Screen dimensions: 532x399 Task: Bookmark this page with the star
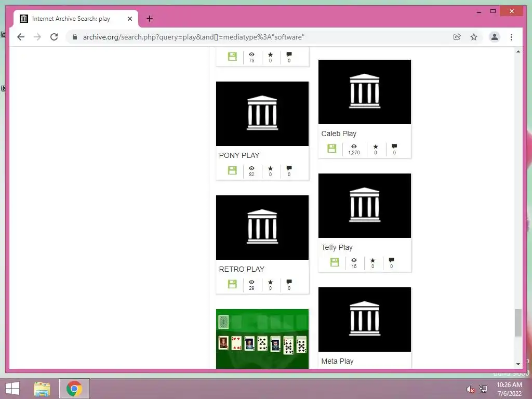474,37
